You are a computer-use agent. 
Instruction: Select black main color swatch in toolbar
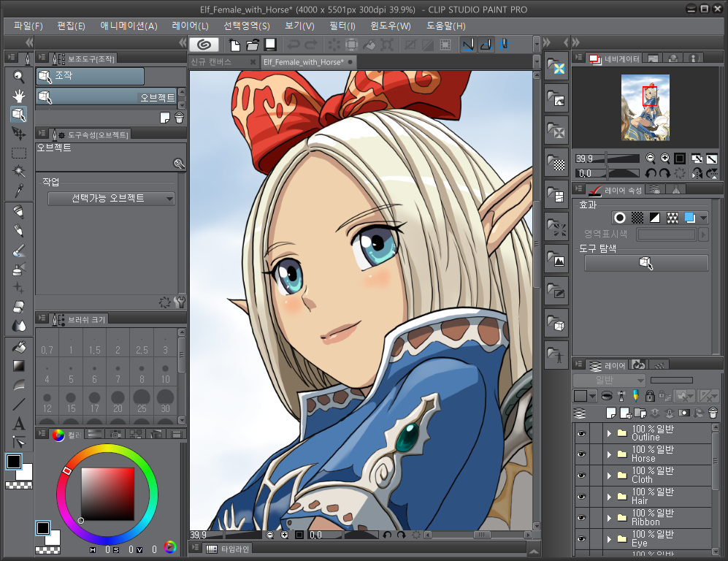point(14,462)
